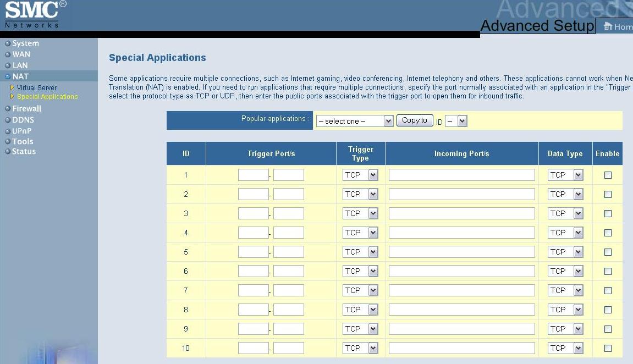Enable special application row 9
This screenshot has width=633, height=364.
pyautogui.click(x=608, y=329)
